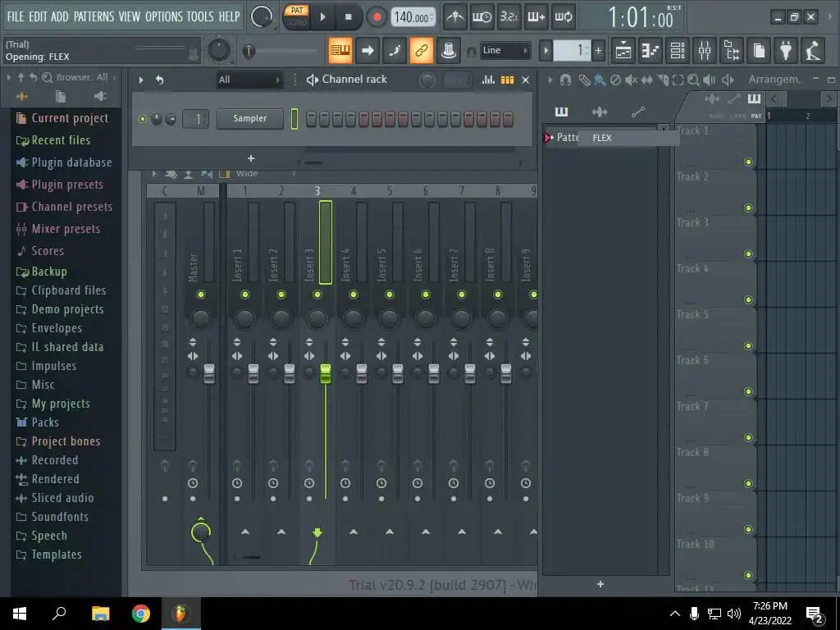Toggle loop recording icon
The width and height of the screenshot is (840, 630).
coord(563,17)
